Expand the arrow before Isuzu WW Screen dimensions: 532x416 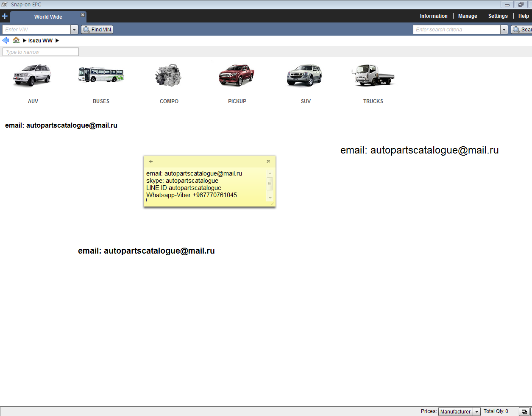[25, 41]
